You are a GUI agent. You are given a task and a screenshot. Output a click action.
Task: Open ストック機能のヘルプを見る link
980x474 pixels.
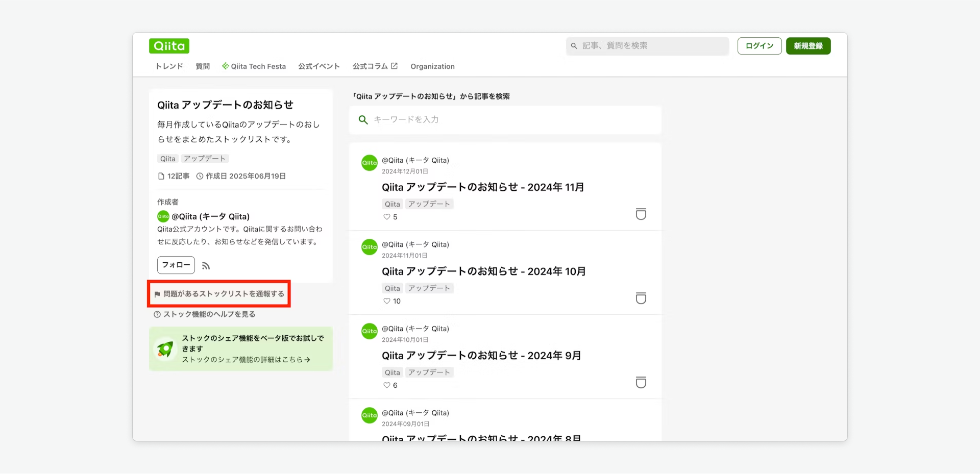click(204, 314)
